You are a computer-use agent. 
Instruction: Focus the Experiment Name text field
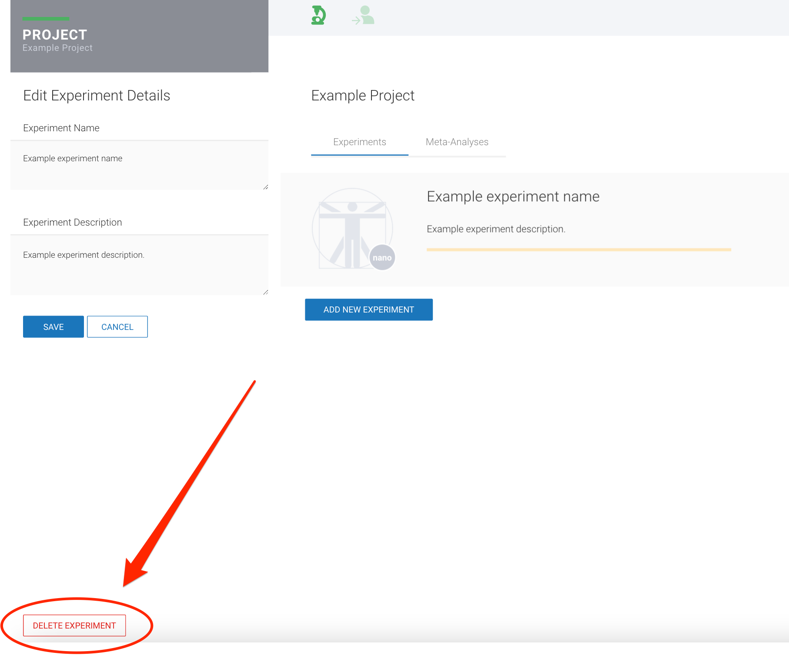(139, 165)
